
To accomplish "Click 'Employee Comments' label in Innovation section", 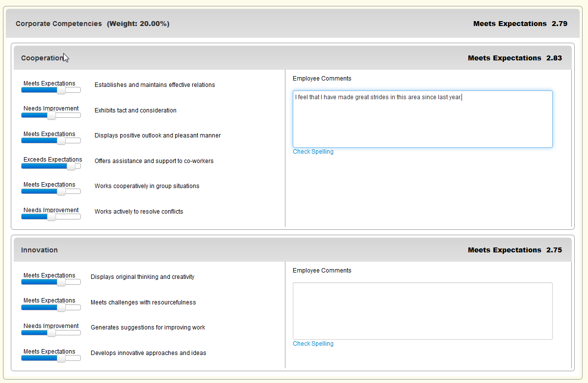I will [322, 271].
